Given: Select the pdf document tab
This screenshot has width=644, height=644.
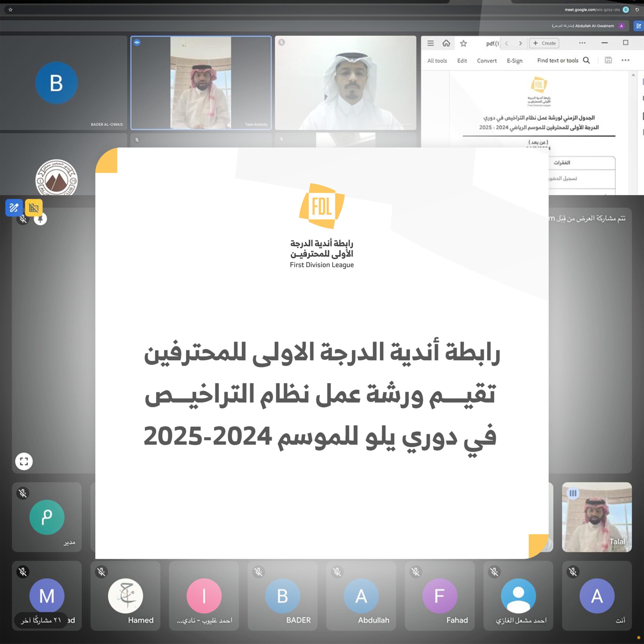Looking at the screenshot, I should (x=493, y=43).
